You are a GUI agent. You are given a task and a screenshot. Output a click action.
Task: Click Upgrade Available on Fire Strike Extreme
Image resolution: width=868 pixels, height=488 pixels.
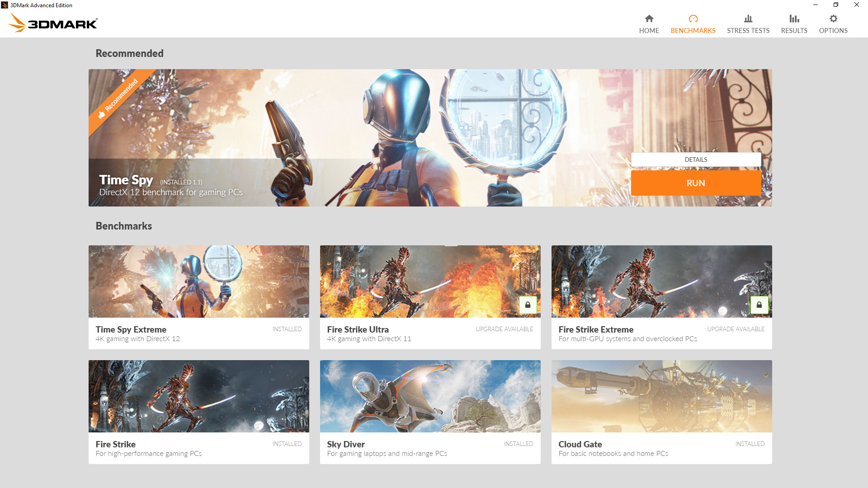click(x=736, y=329)
